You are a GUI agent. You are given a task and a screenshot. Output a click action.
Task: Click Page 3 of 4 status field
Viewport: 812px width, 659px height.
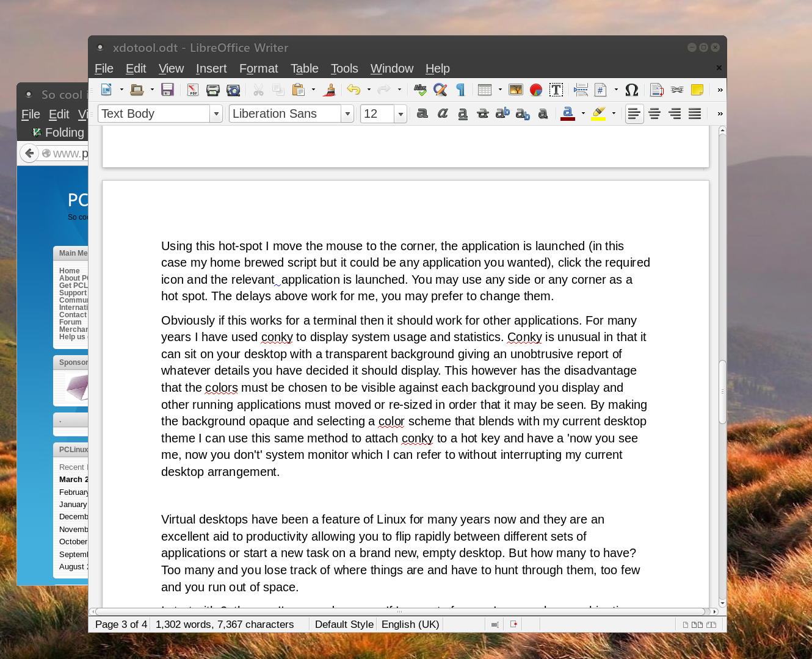(x=121, y=624)
